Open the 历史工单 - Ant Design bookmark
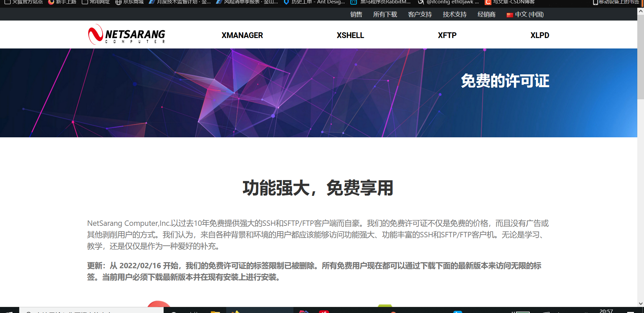Screen dimensions: 644x313 click(314, 2)
